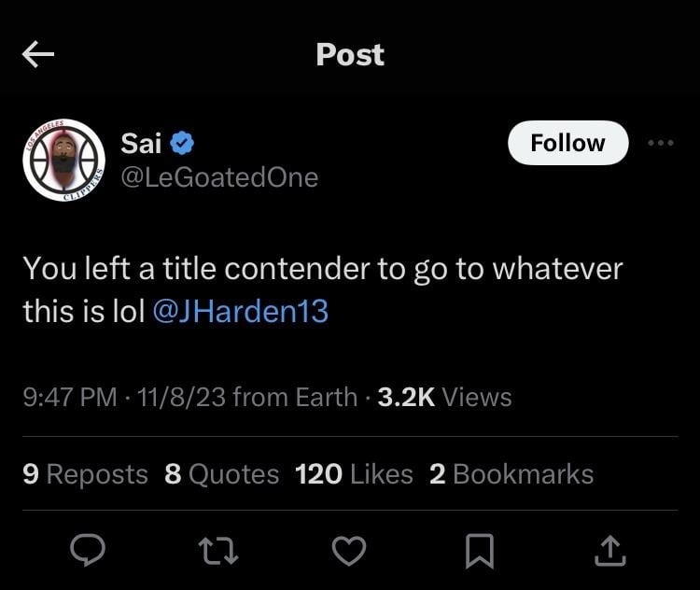Screen dimensions: 700x590
Task: View the 9 Reposts list
Action: pyautogui.click(x=85, y=474)
